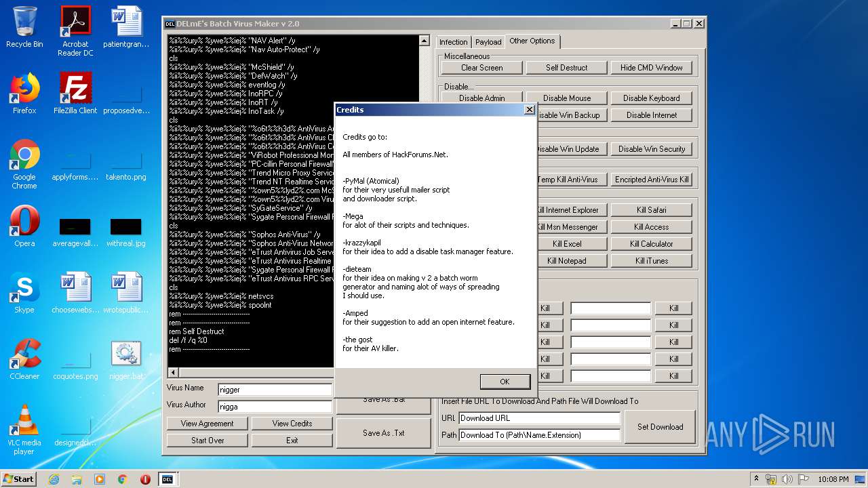Image resolution: width=868 pixels, height=488 pixels.
Task: Open the Recycle Bin desktop icon
Action: [24, 27]
